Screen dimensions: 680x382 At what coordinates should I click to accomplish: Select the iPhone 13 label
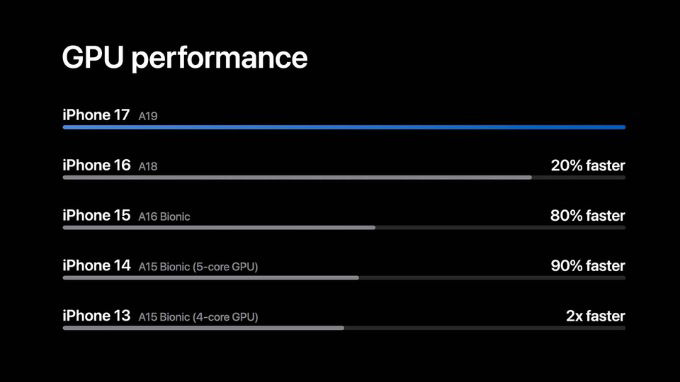[x=97, y=316]
